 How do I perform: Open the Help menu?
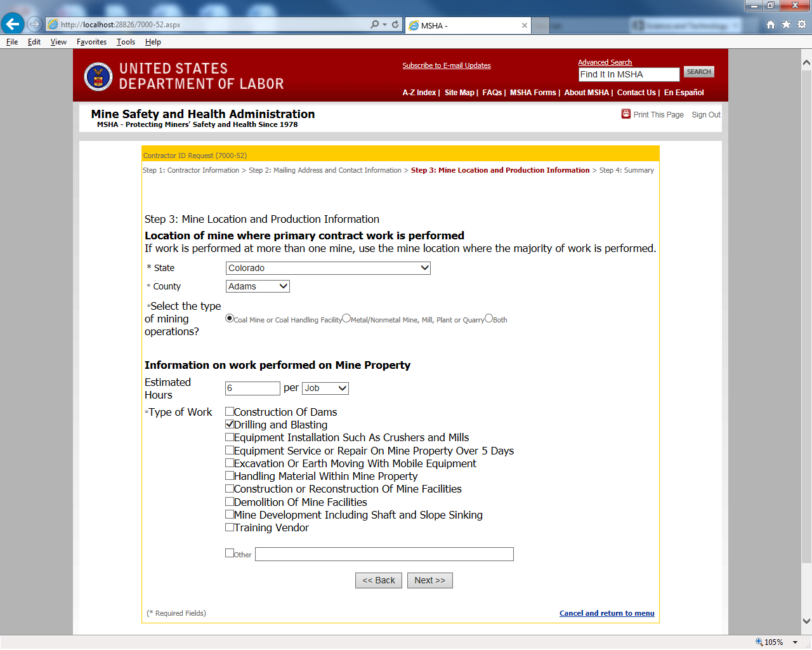[x=153, y=42]
